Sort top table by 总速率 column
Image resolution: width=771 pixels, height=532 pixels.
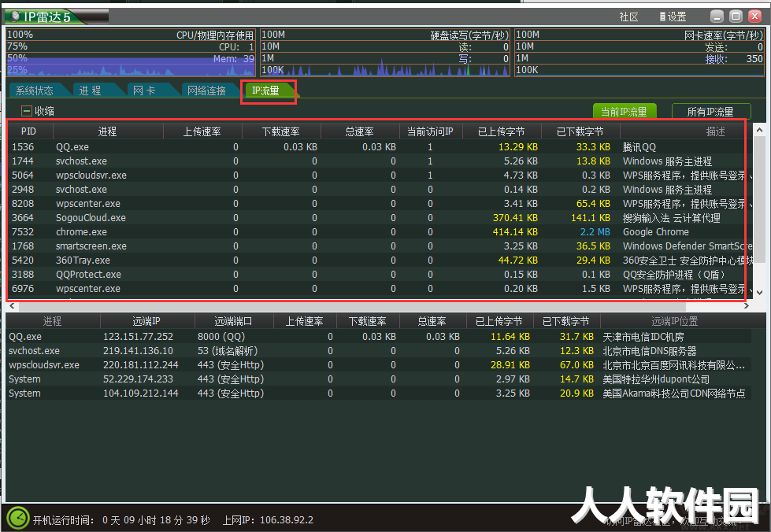[x=359, y=131]
